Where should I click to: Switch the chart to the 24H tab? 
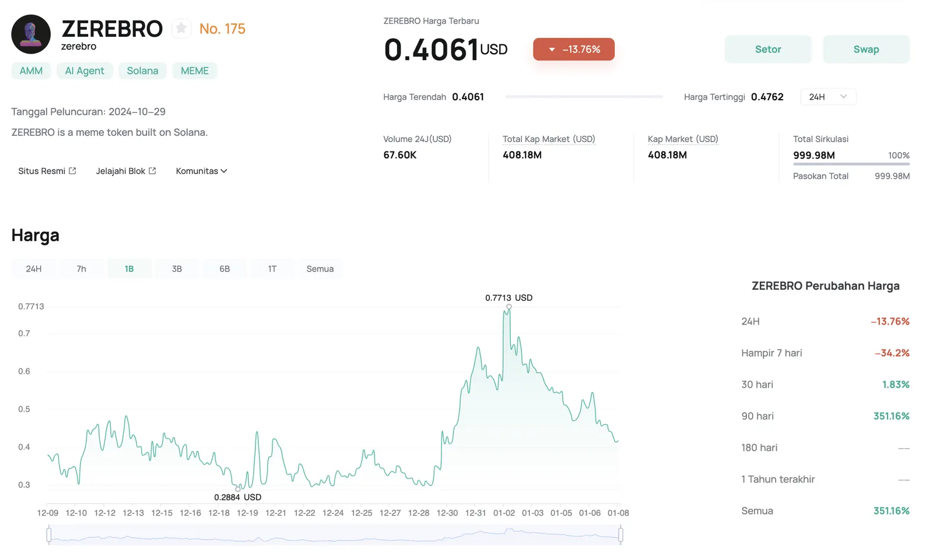point(34,269)
